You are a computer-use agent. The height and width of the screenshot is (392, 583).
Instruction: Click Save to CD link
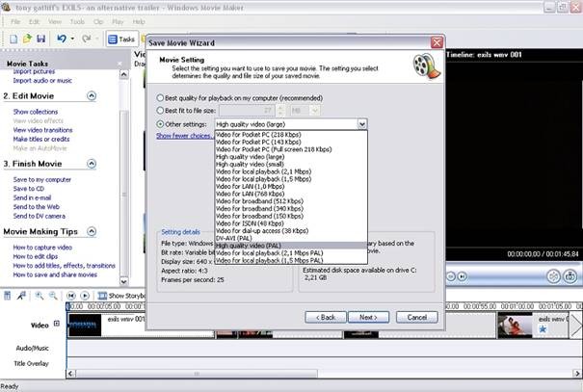click(x=28, y=189)
